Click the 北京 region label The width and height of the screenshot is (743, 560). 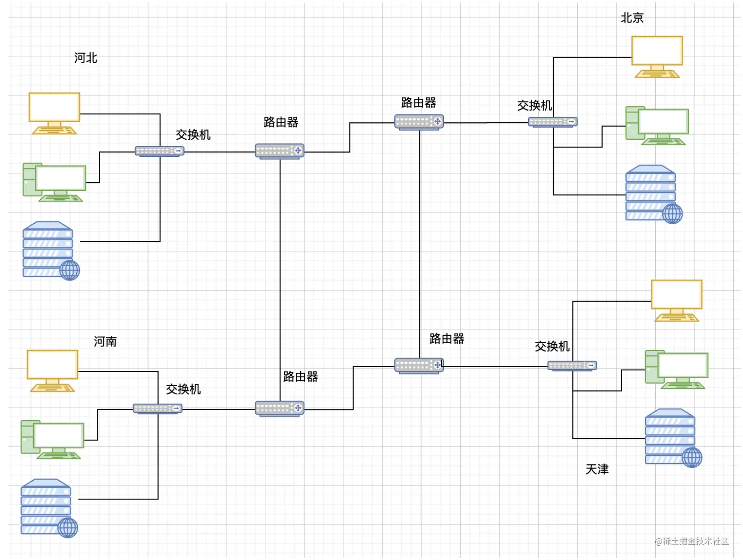(x=632, y=18)
